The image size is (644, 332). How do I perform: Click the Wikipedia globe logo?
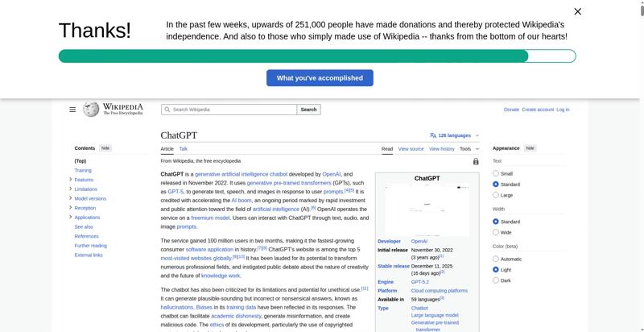point(91,109)
